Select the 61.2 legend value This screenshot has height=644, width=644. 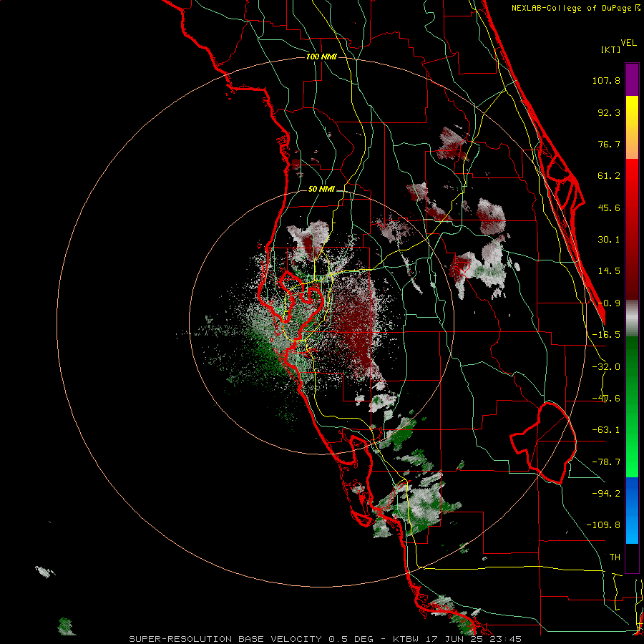pyautogui.click(x=609, y=176)
